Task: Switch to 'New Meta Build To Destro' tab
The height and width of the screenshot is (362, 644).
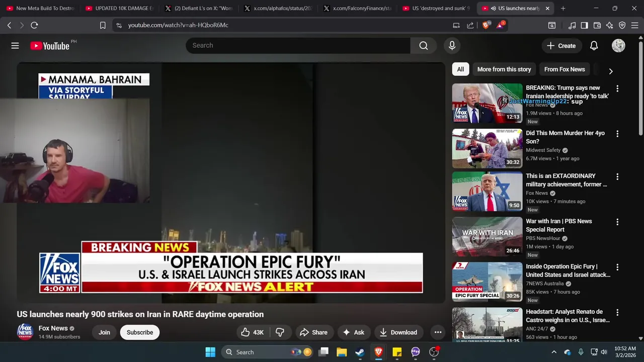Action: tap(40, 8)
